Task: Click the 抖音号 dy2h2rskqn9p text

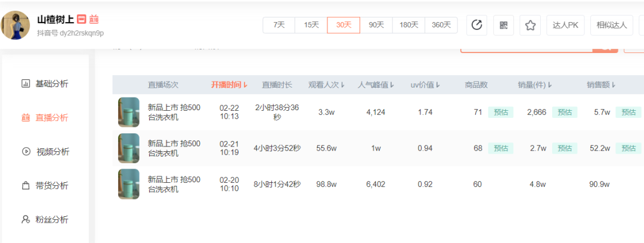Action: tap(70, 33)
